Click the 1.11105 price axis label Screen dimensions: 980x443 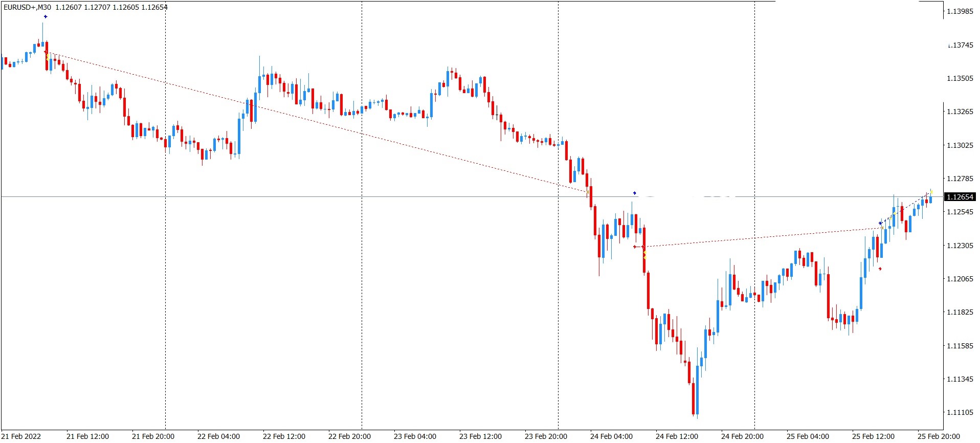[960, 412]
